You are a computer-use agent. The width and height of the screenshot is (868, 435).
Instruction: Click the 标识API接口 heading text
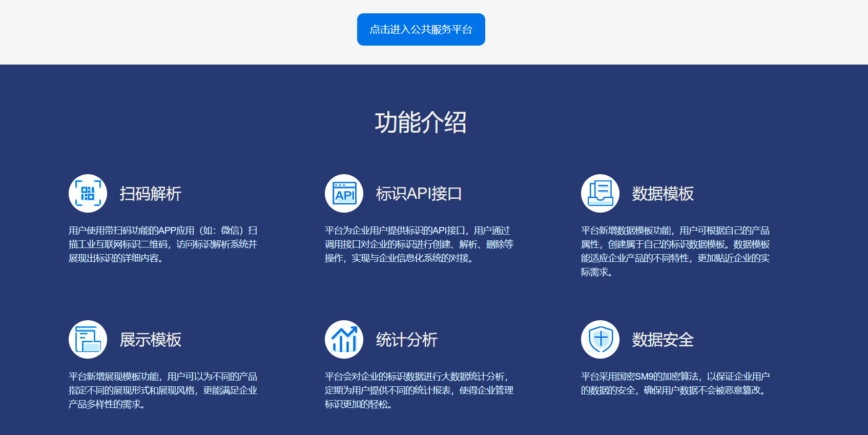click(x=419, y=194)
